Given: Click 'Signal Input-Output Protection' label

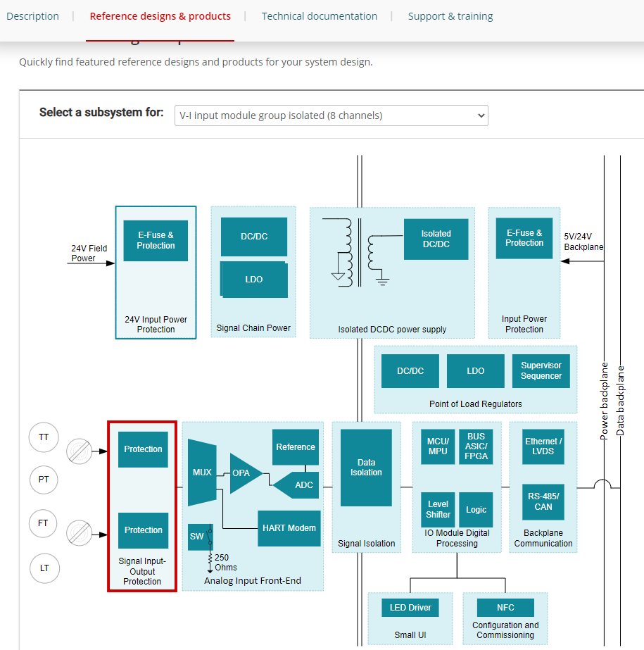Looking at the screenshot, I should point(142,571).
